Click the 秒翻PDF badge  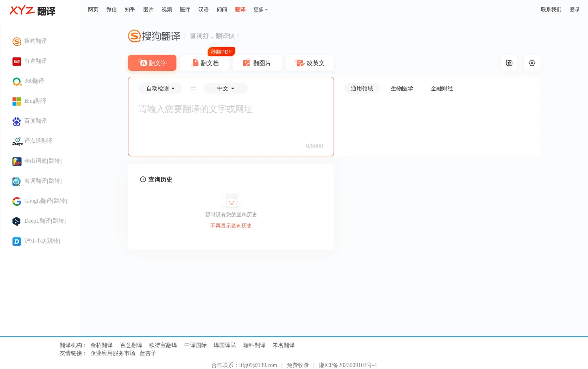pyautogui.click(x=221, y=52)
